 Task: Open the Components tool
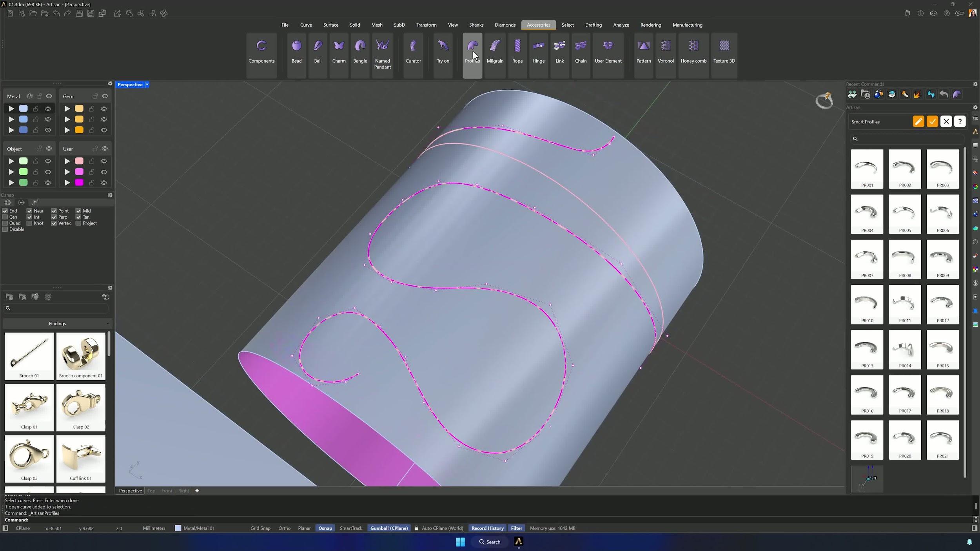(261, 55)
